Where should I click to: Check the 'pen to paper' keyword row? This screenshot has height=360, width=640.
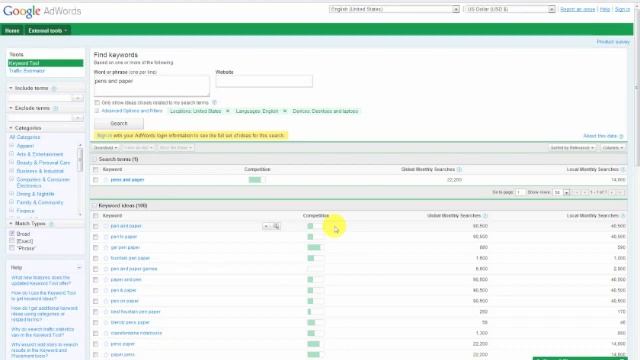[96, 237]
